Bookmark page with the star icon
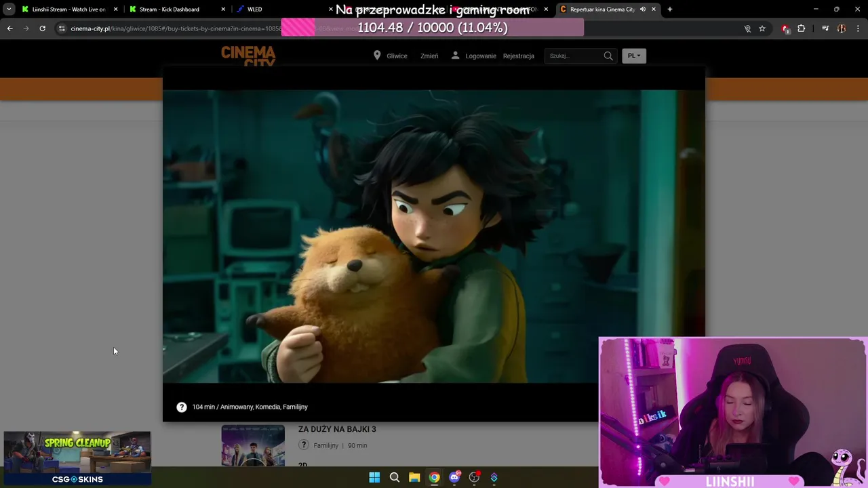Screen dimensions: 868x488 pyautogui.click(x=762, y=28)
